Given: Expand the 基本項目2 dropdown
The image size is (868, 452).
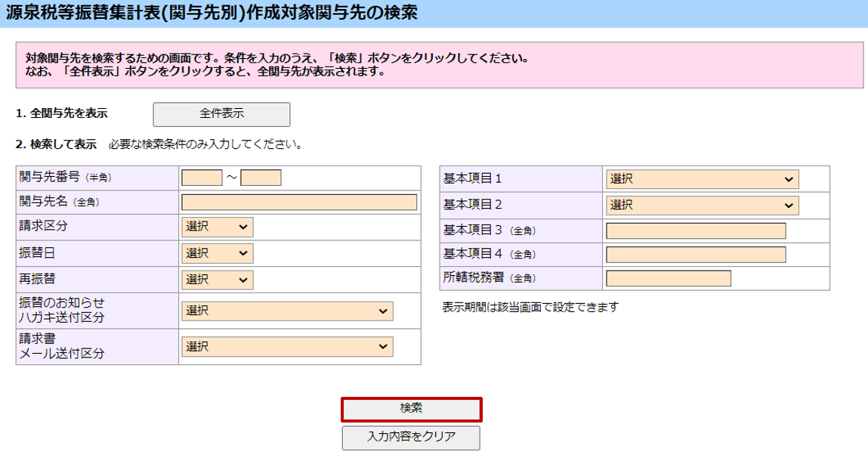Looking at the screenshot, I should 702,205.
